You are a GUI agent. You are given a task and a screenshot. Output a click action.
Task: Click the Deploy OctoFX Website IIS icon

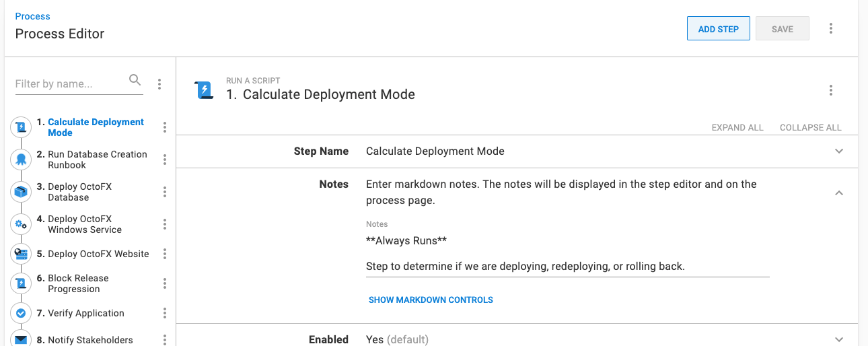[22, 254]
